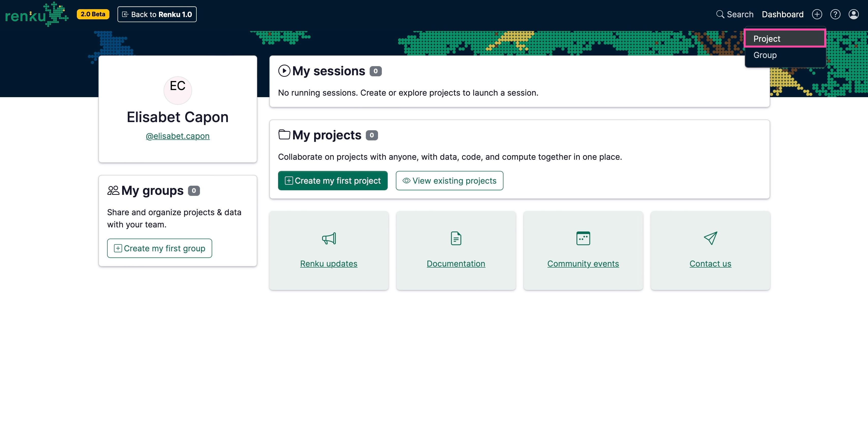Click Create my first group button

(x=160, y=248)
